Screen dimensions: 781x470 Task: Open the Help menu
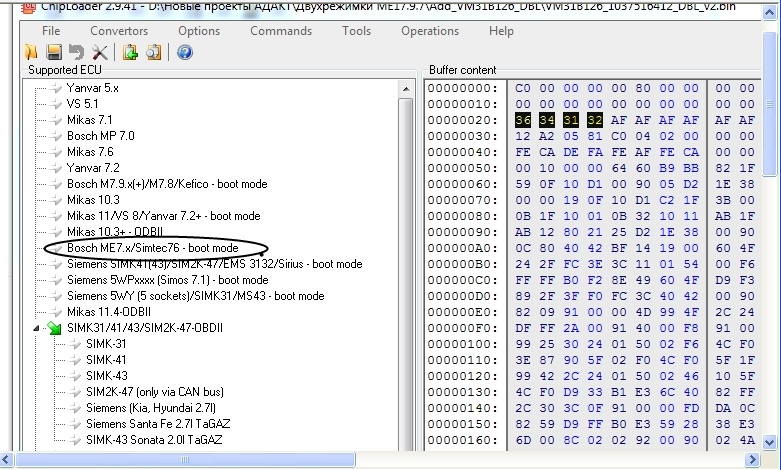click(501, 31)
